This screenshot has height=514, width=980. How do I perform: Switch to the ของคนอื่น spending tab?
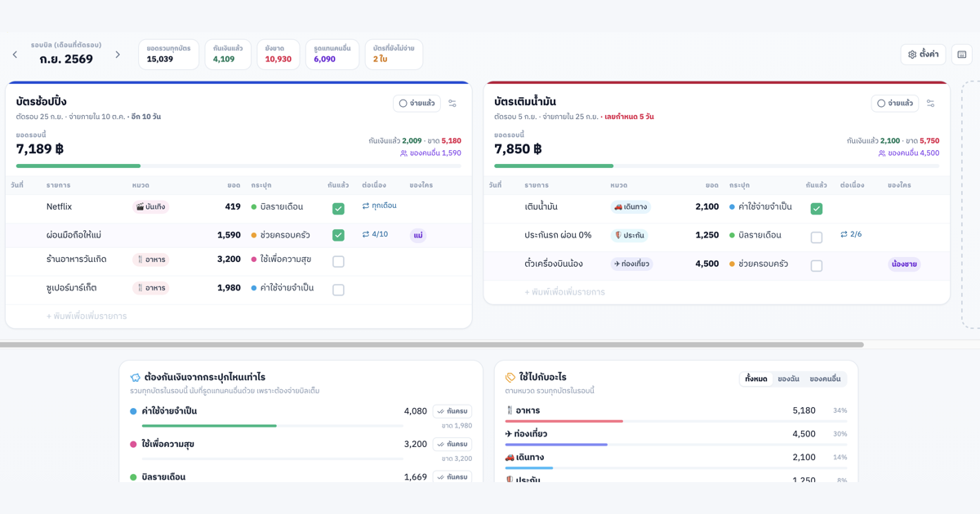pos(825,379)
